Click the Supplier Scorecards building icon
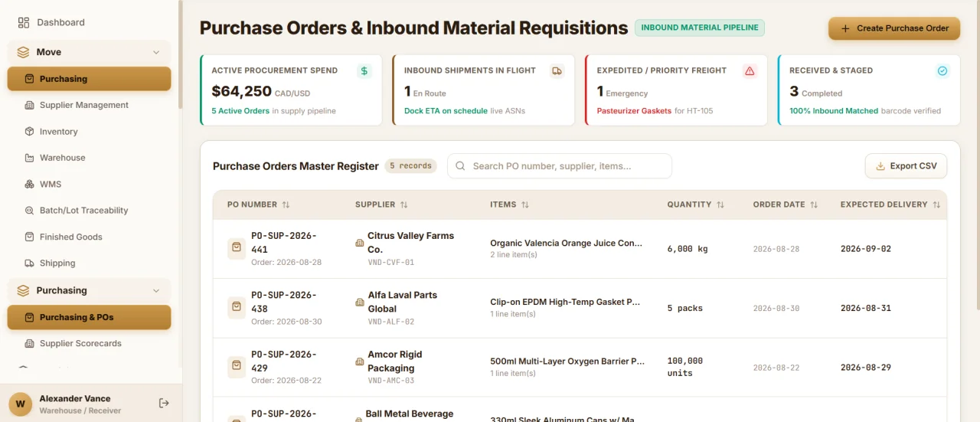Image resolution: width=980 pixels, height=422 pixels. pos(29,344)
